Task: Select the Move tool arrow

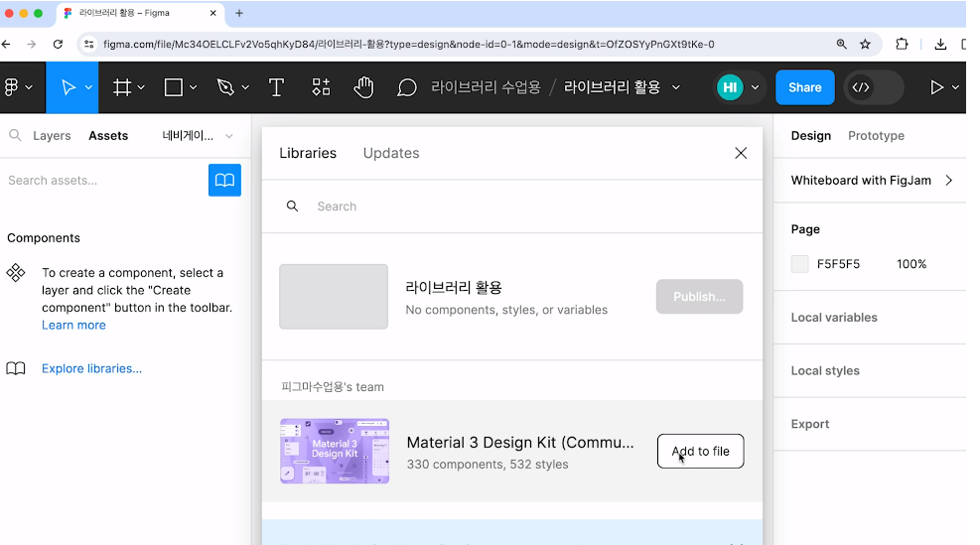Action: pos(69,87)
